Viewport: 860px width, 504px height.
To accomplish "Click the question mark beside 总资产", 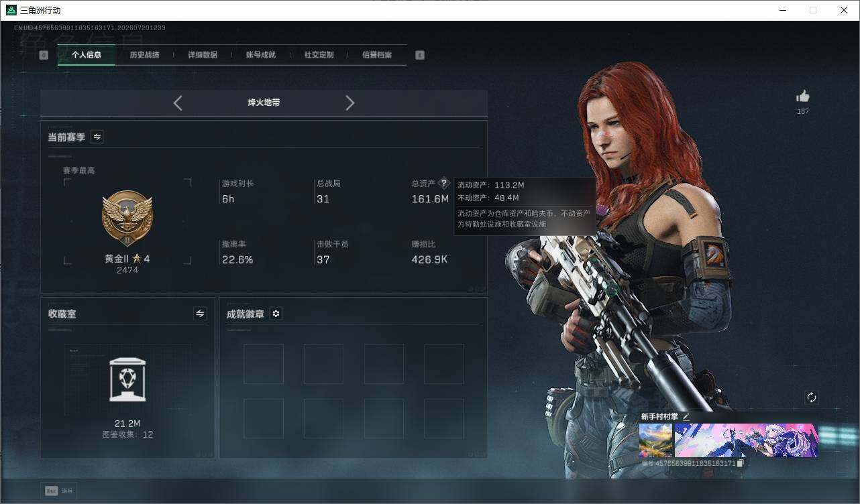I will coord(443,183).
